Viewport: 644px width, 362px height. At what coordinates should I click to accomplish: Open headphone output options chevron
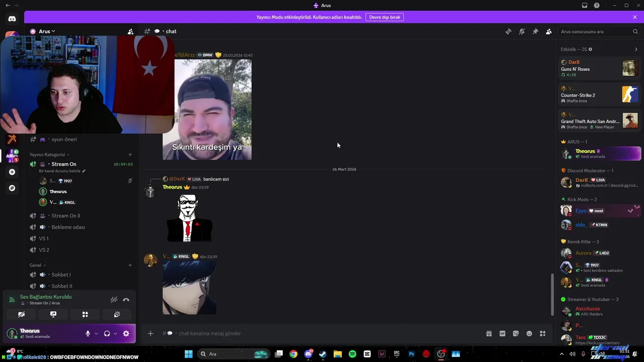[115, 333]
